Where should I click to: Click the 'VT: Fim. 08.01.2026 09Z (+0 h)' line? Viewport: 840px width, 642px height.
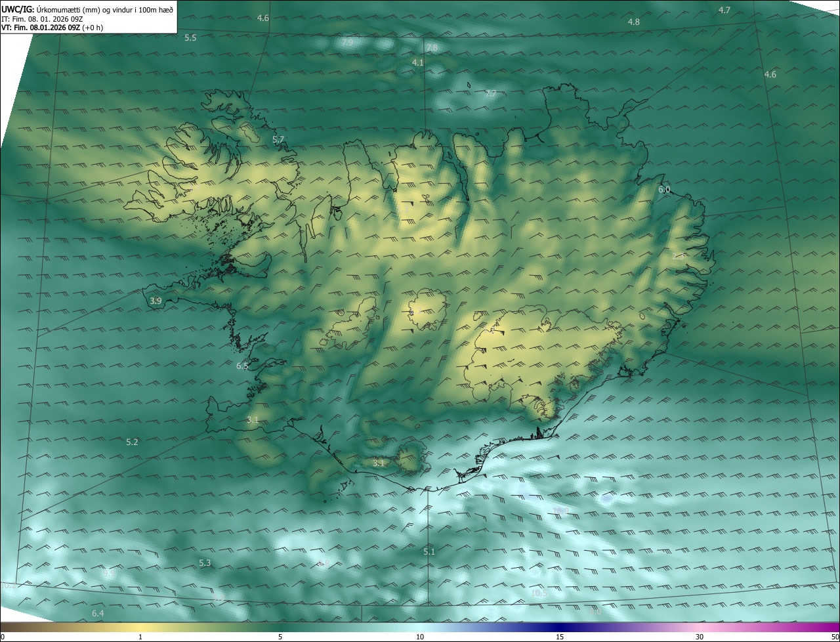[x=52, y=27]
